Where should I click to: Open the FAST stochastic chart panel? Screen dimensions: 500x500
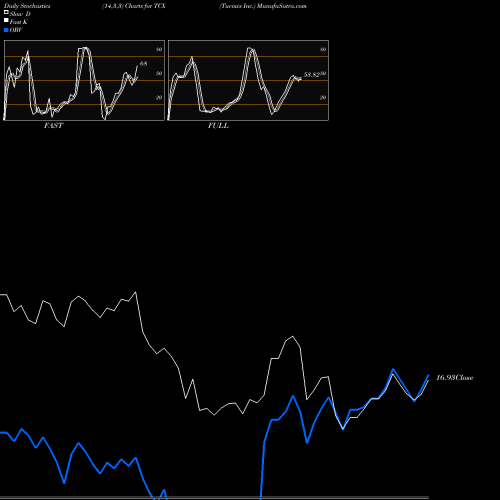click(84, 80)
